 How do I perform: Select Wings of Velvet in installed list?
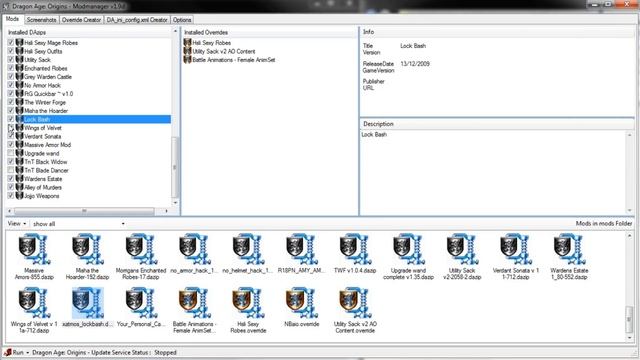click(43, 128)
